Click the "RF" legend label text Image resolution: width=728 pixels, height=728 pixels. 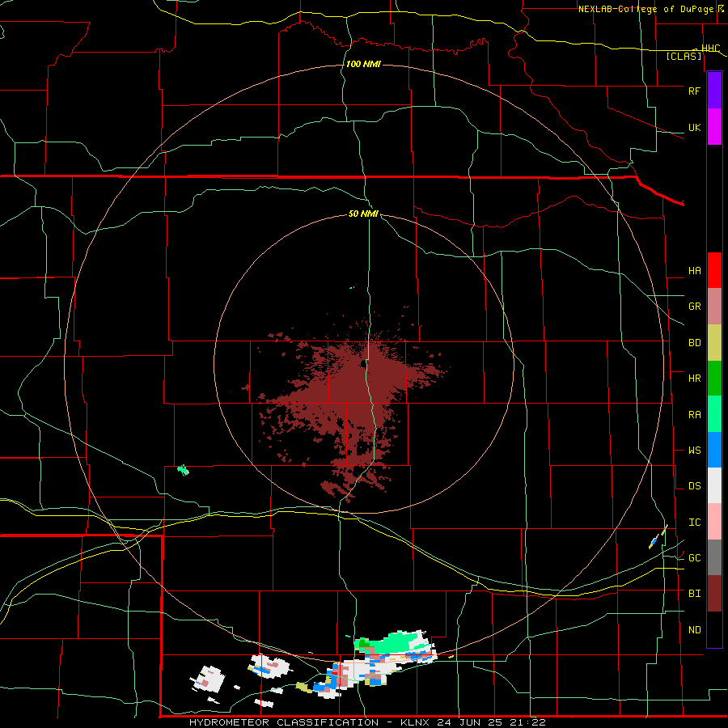694,91
